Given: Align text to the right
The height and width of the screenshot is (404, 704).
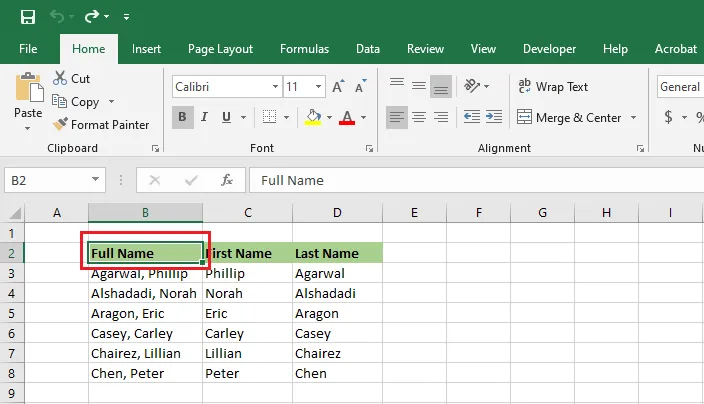Looking at the screenshot, I should coord(441,117).
